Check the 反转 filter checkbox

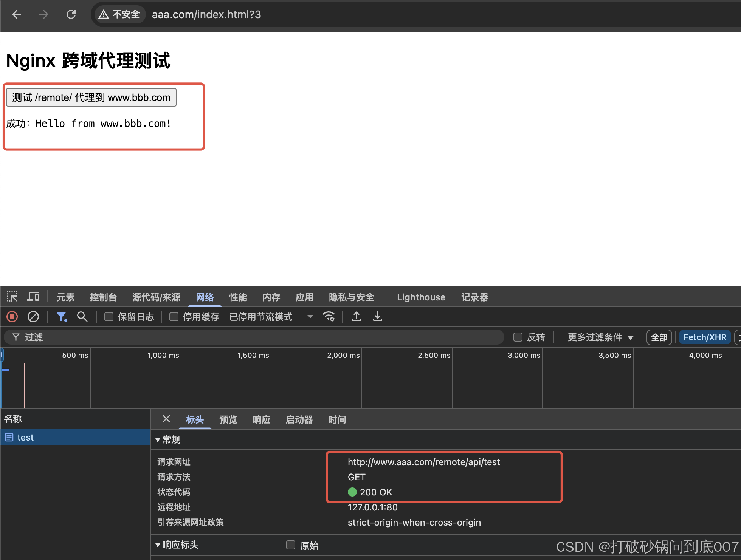[x=518, y=337]
